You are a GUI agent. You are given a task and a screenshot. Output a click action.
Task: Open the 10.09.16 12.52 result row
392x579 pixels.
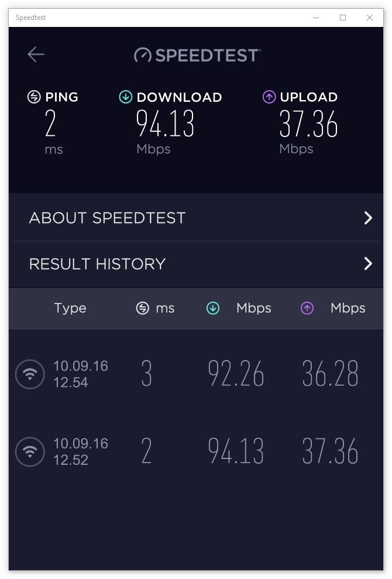[x=196, y=451]
